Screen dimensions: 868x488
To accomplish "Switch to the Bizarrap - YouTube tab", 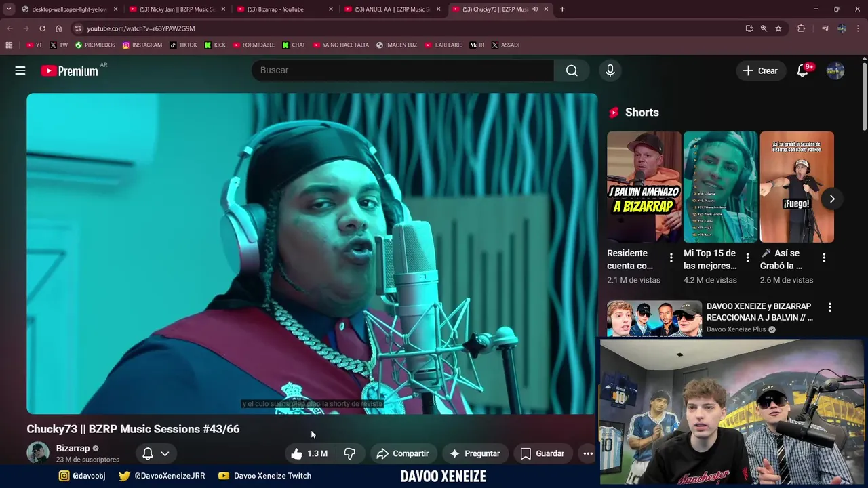I will point(284,9).
